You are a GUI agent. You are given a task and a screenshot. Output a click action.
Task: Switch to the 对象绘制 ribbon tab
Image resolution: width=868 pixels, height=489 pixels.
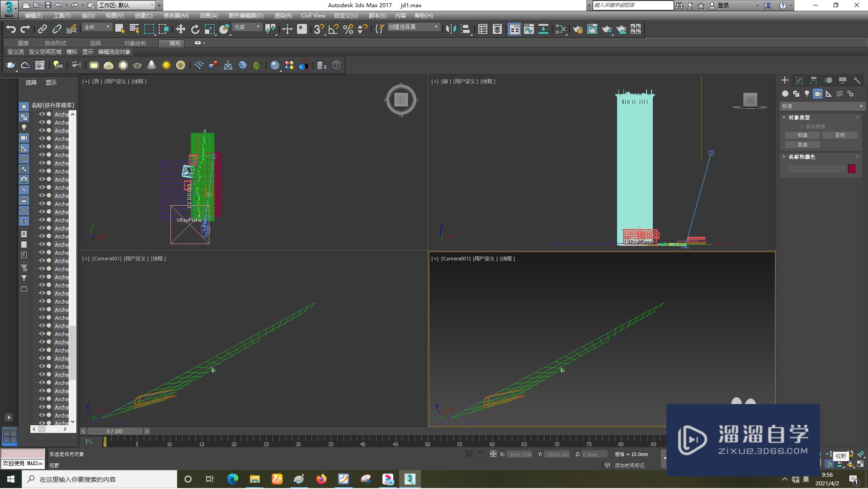click(135, 43)
